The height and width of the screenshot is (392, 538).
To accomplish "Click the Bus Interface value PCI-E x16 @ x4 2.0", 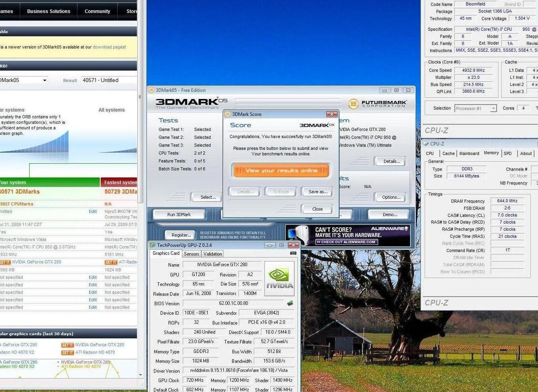I will 266,322.
